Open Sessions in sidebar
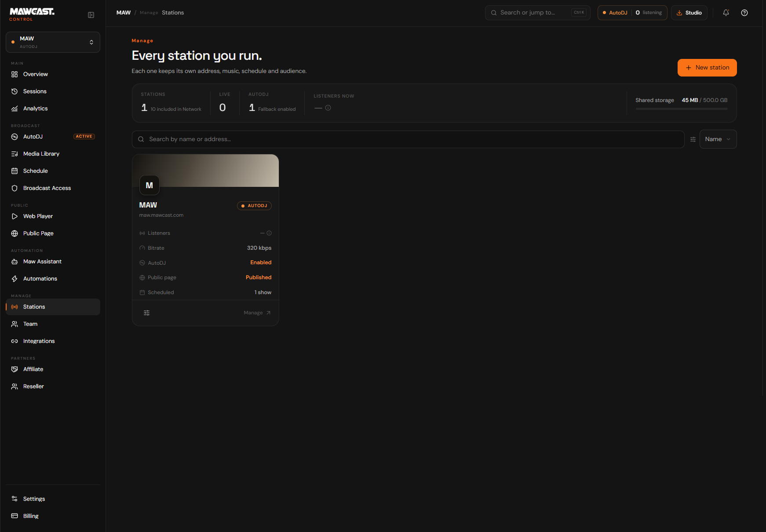The height and width of the screenshot is (532, 766). tap(53, 91)
